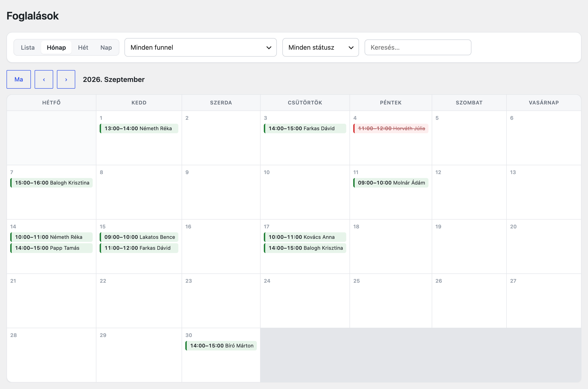Open 10:00–11:00 Németh Réka booking

pyautogui.click(x=51, y=237)
